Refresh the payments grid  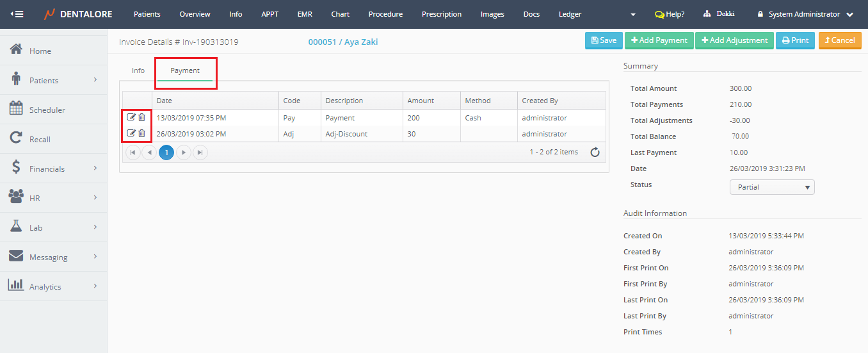595,152
